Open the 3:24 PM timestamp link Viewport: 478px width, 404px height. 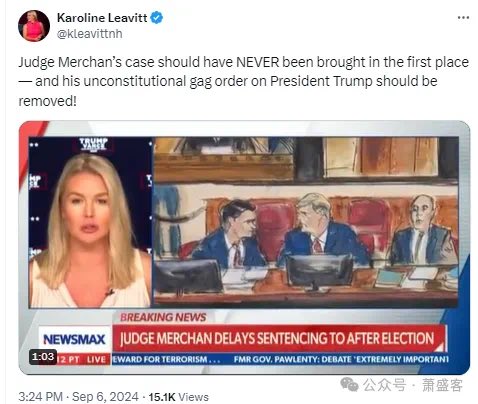(40, 397)
